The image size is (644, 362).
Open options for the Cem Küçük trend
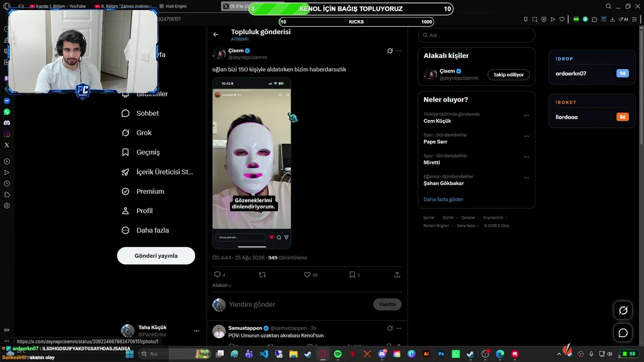pyautogui.click(x=526, y=116)
